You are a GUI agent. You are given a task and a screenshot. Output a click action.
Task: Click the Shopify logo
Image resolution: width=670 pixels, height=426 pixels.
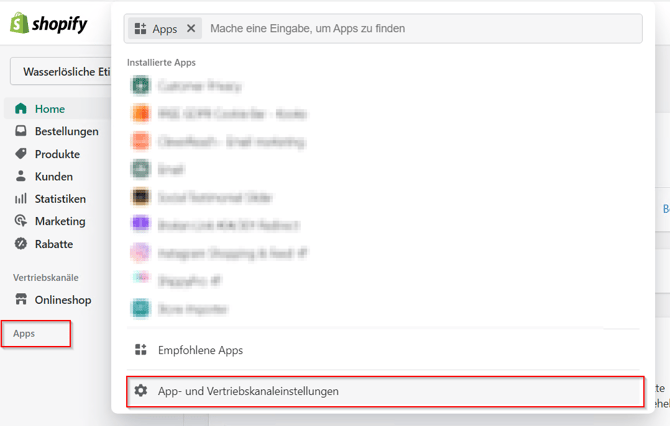(48, 24)
